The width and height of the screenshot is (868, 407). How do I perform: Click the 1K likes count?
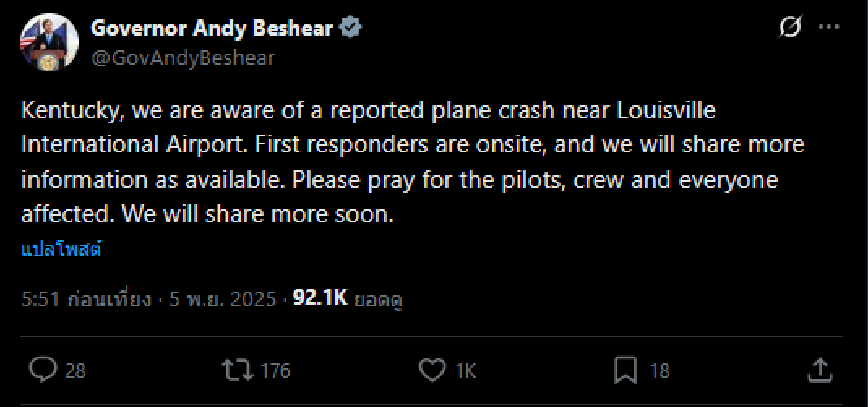pos(465,371)
